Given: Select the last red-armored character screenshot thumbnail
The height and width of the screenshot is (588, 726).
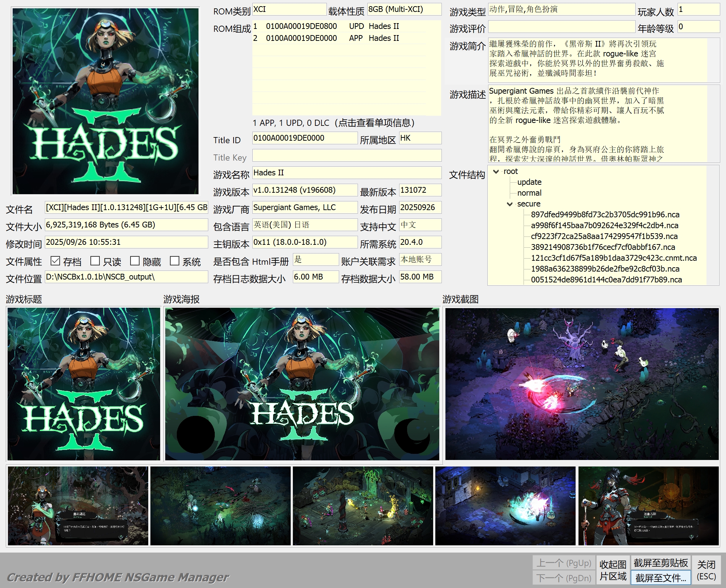Looking at the screenshot, I should pos(648,506).
